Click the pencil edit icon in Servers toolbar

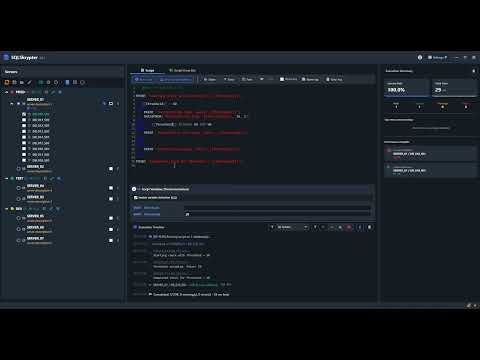point(30,82)
